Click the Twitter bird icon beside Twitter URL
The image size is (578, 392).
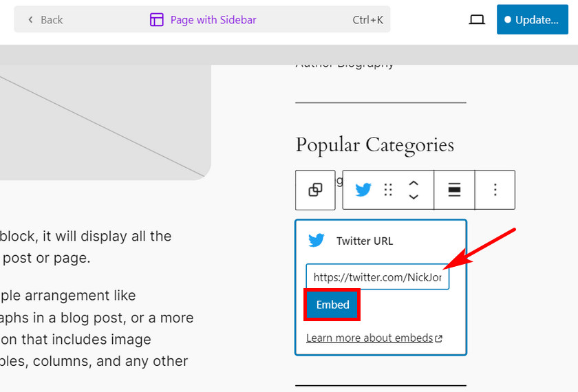click(317, 241)
